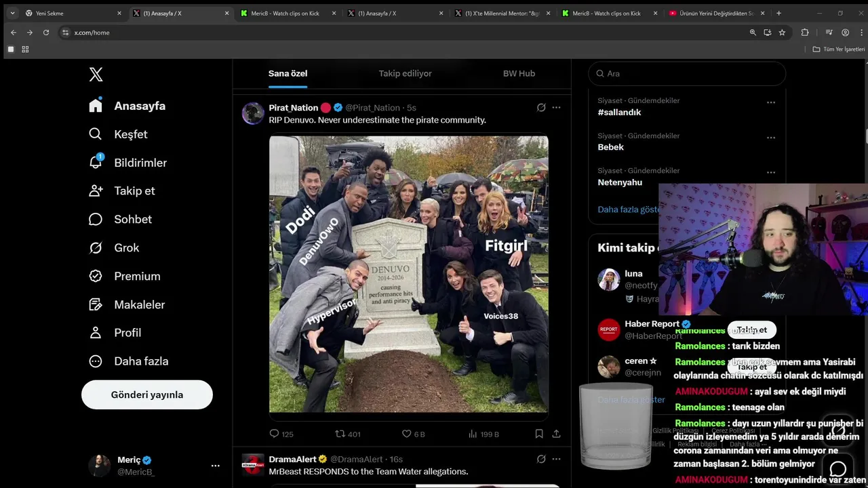Click Daha fazla göster under trends
The width and height of the screenshot is (868, 488).
tap(628, 209)
